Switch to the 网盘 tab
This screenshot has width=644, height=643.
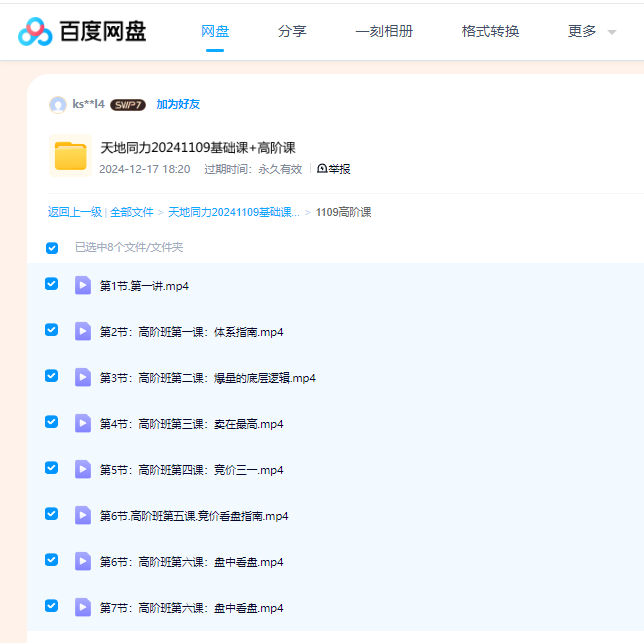pos(215,32)
